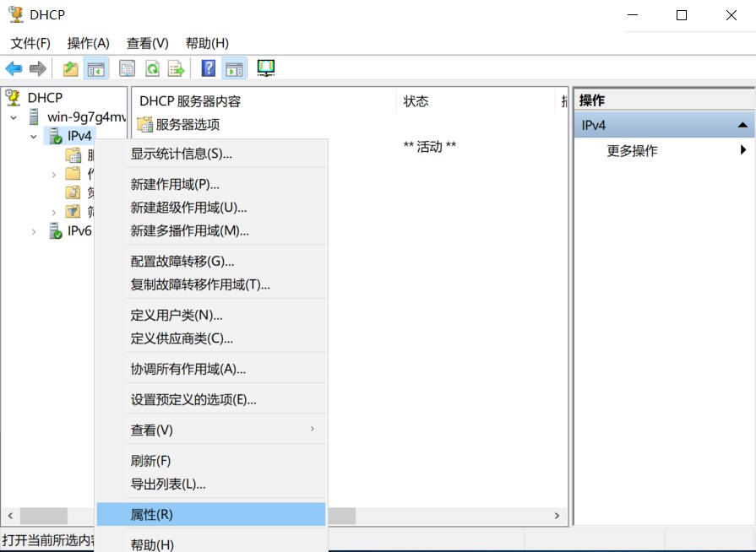
Task: Open the 文件(F) menu
Action: tap(30, 43)
